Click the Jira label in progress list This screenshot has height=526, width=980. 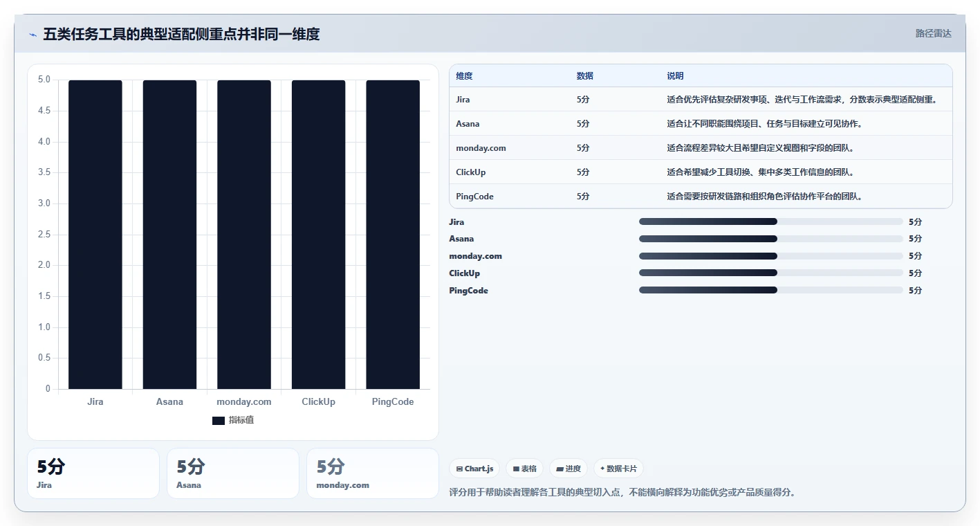[456, 222]
